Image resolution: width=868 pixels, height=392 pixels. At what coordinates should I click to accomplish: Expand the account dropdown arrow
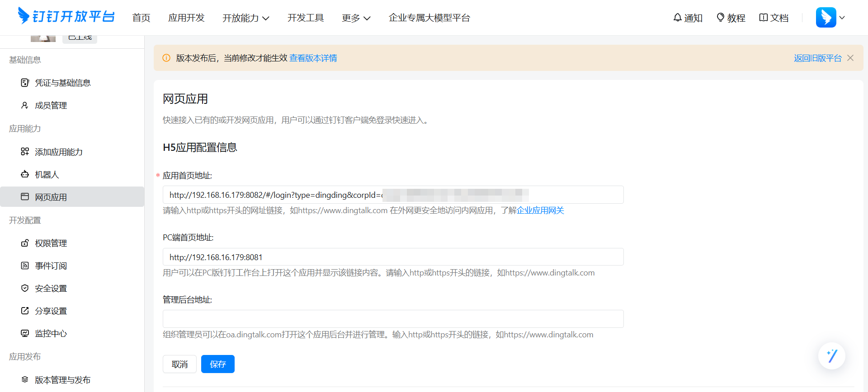[x=842, y=18]
